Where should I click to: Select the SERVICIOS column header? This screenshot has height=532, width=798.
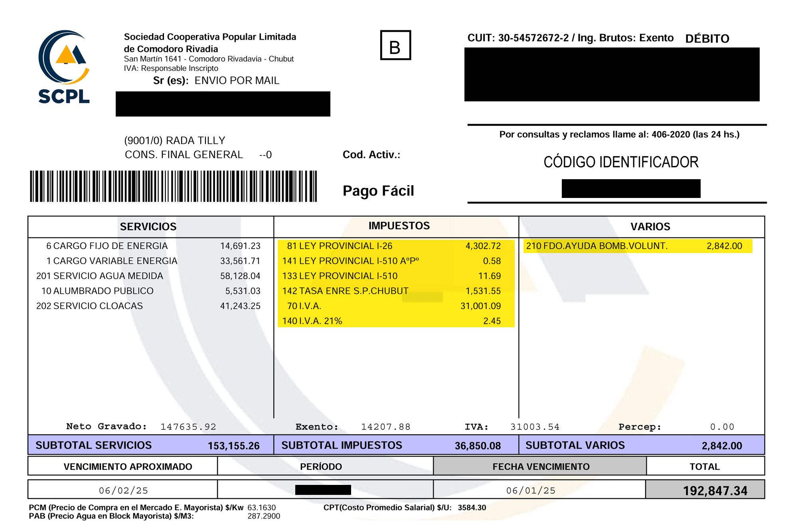148,227
